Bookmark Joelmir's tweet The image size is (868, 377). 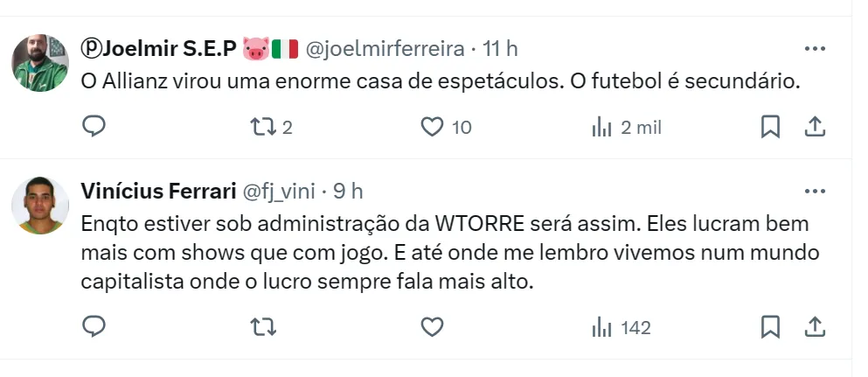tap(770, 128)
